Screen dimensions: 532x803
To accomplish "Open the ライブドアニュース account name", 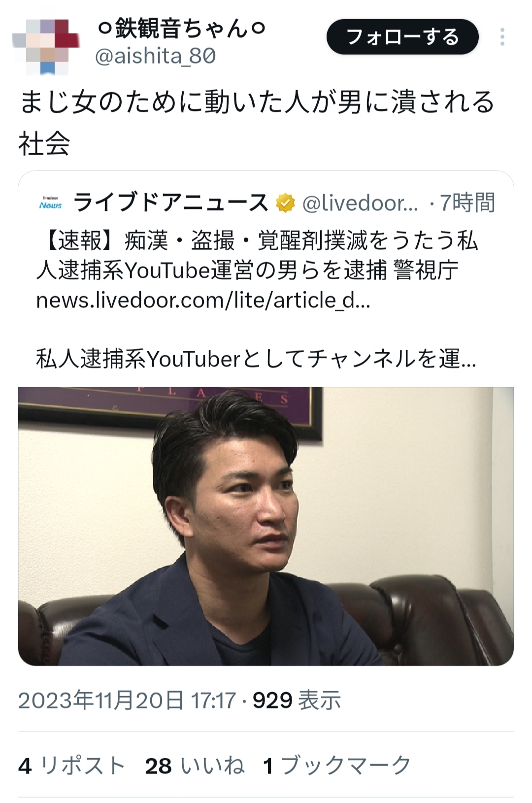I will tap(171, 203).
